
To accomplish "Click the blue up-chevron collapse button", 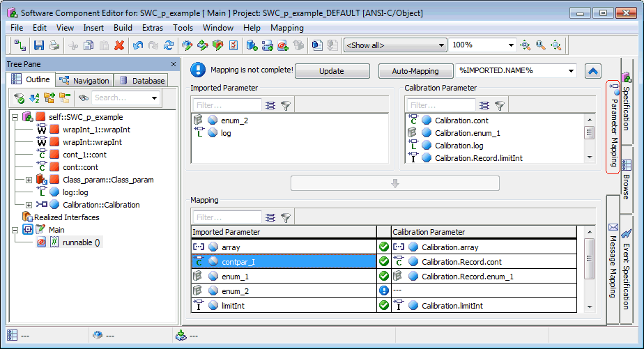I will [x=592, y=71].
